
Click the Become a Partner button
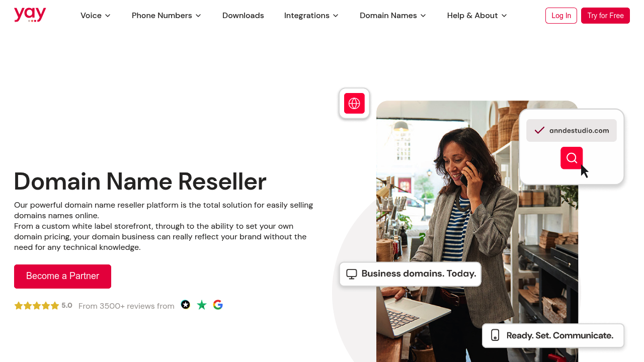[x=62, y=277]
